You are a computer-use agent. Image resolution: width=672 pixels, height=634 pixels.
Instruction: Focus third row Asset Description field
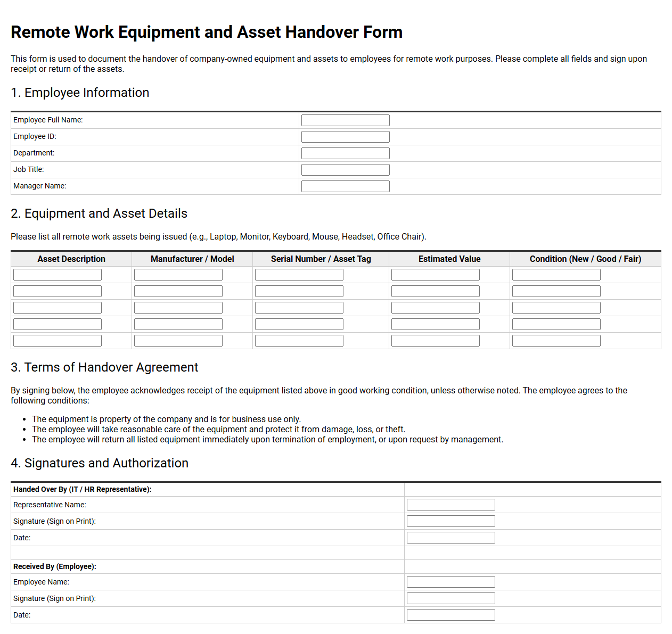(58, 308)
